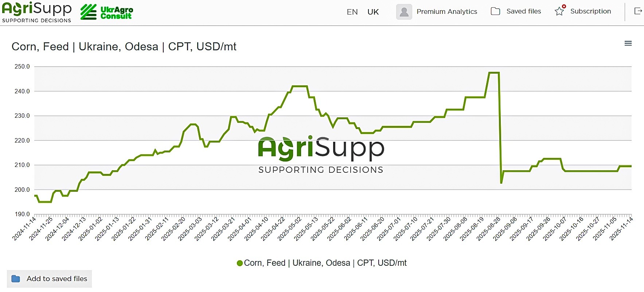Click the chart line plateau at 2025-05-02
The height and width of the screenshot is (292, 644).
tap(300, 86)
